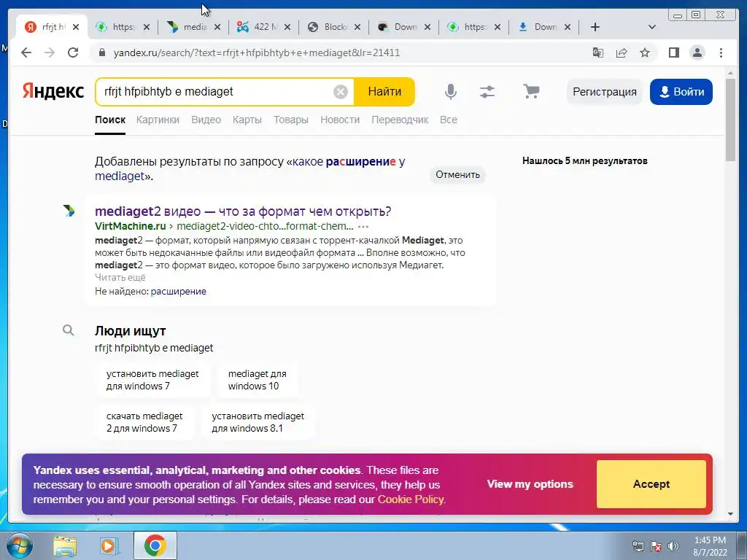
Task: Click the share page icon in address bar
Action: [x=622, y=52]
